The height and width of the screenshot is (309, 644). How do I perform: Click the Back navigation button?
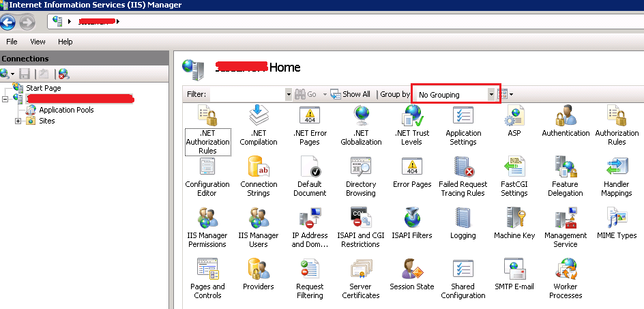8,21
